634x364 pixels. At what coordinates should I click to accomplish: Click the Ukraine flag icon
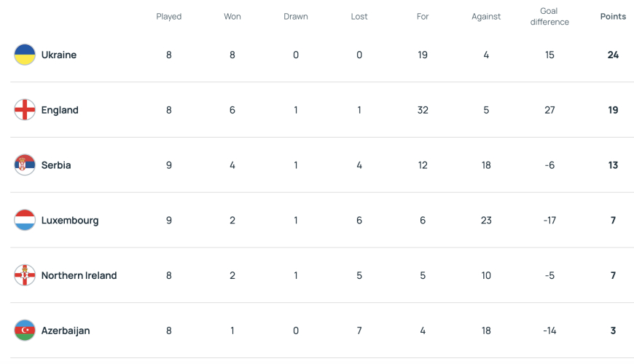point(25,55)
